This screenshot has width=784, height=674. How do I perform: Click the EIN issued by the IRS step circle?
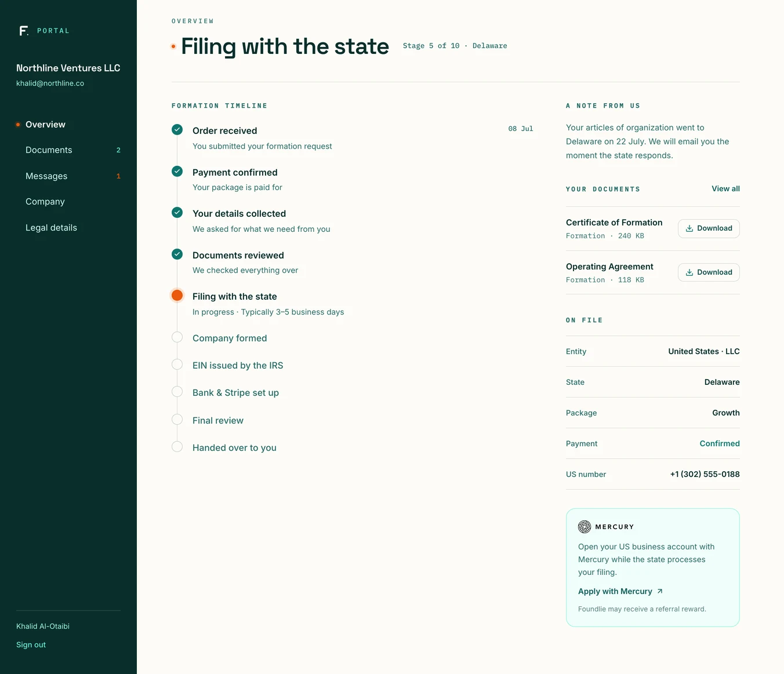(177, 365)
